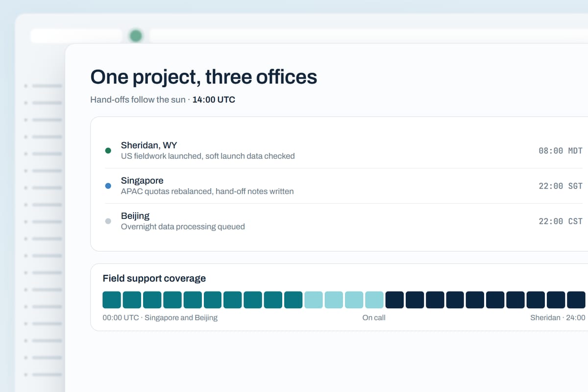Select the first dark navy Sheridan coverage block
The height and width of the screenshot is (392, 588).
tap(394, 300)
